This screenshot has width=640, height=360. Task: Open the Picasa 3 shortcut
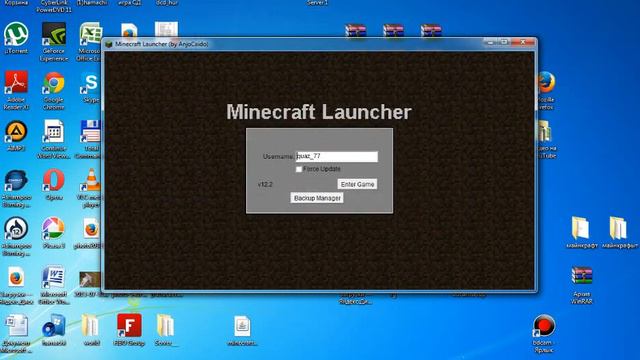54,228
